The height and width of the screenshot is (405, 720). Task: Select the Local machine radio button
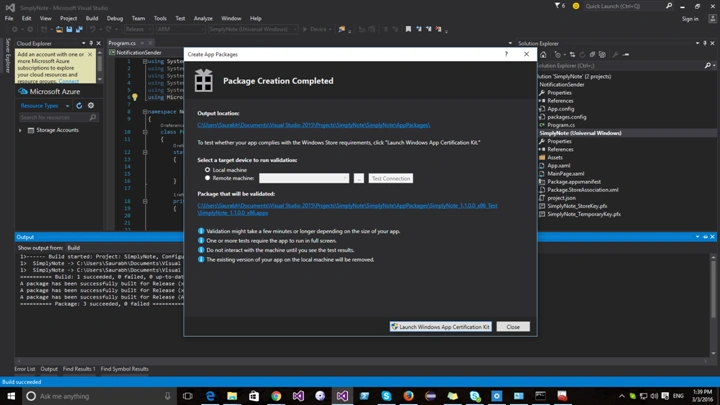(208, 170)
